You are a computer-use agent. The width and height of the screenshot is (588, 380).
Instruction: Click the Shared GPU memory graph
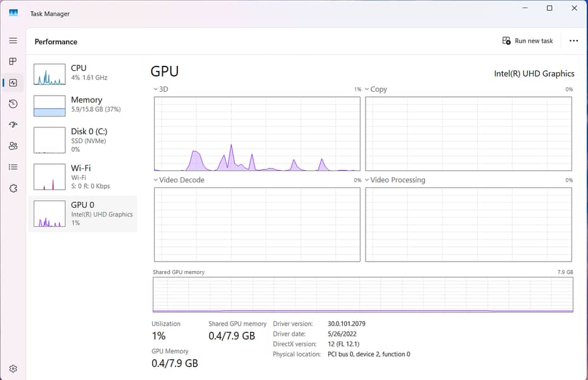362,294
